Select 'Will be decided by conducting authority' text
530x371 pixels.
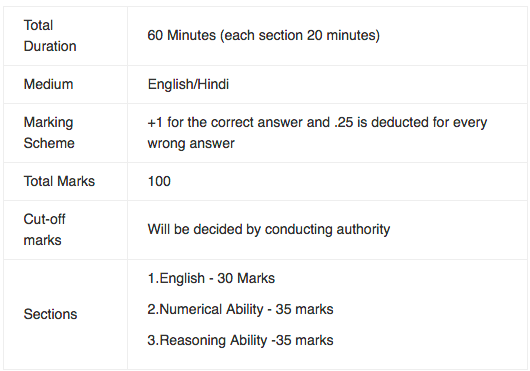269,229
